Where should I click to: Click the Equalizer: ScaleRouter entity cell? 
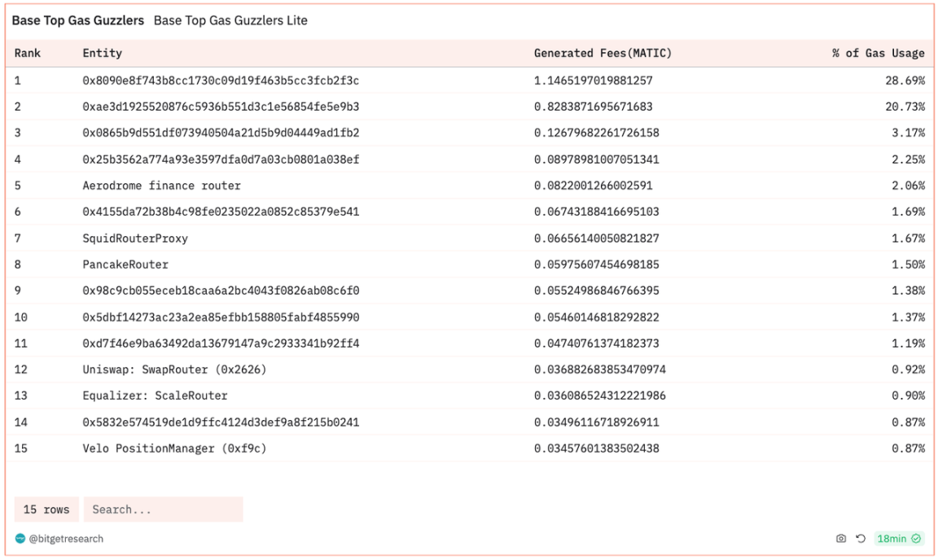tap(155, 396)
